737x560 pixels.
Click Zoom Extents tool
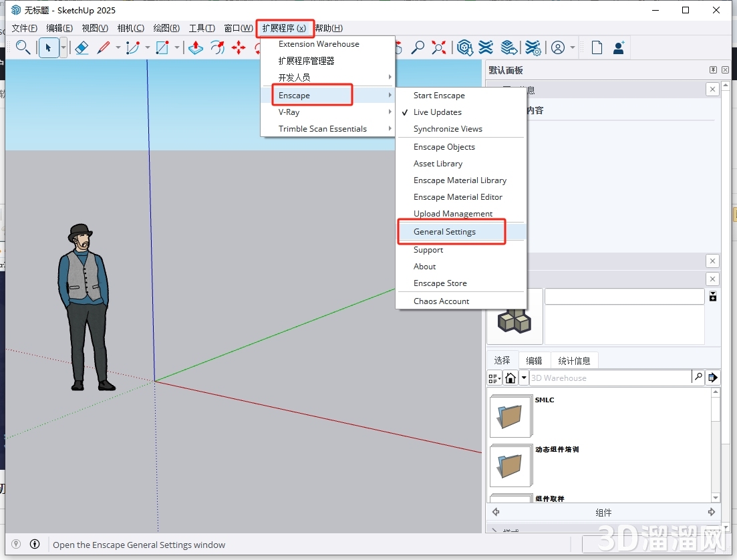[x=438, y=47]
